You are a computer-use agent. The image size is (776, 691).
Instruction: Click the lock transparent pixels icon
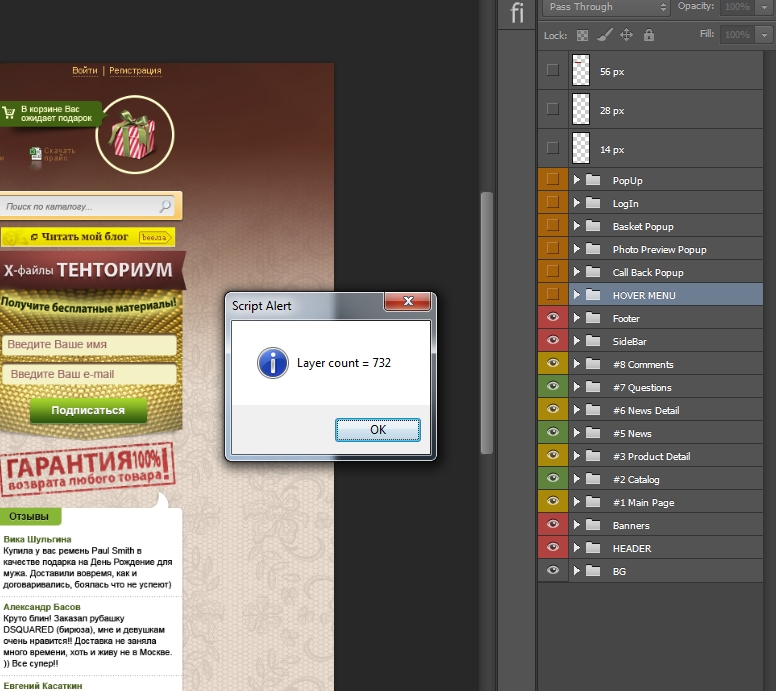click(x=583, y=35)
